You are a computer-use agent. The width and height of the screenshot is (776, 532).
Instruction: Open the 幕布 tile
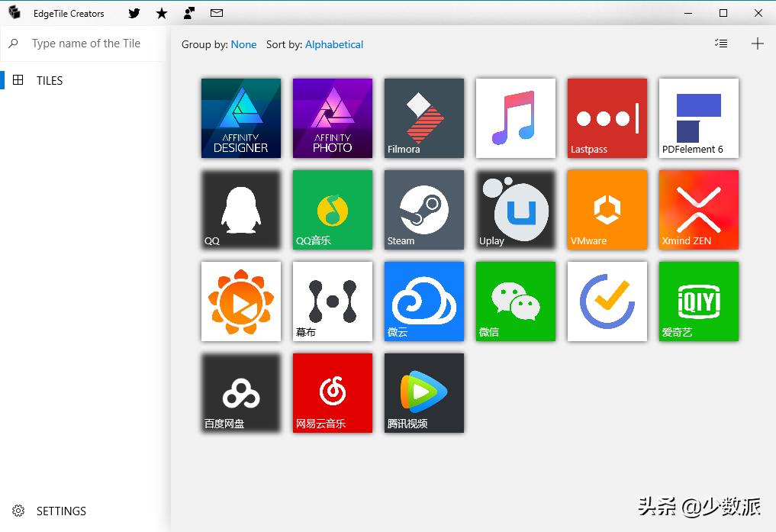pyautogui.click(x=333, y=301)
